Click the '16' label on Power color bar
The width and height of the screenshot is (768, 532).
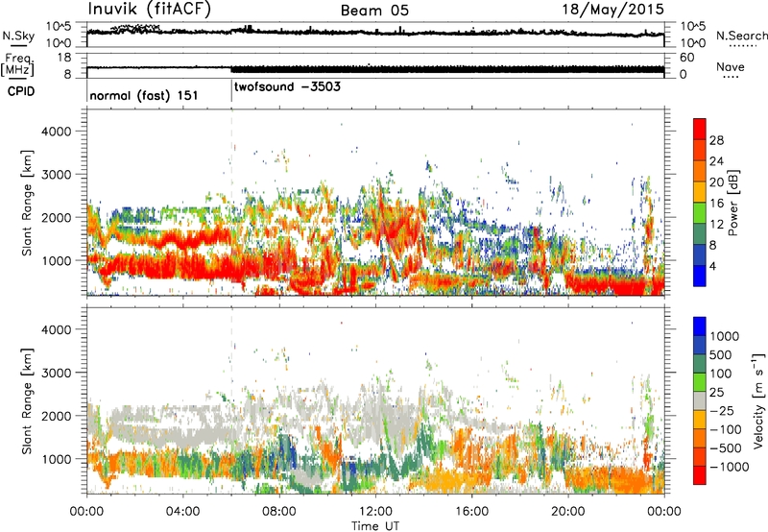pyautogui.click(x=716, y=204)
